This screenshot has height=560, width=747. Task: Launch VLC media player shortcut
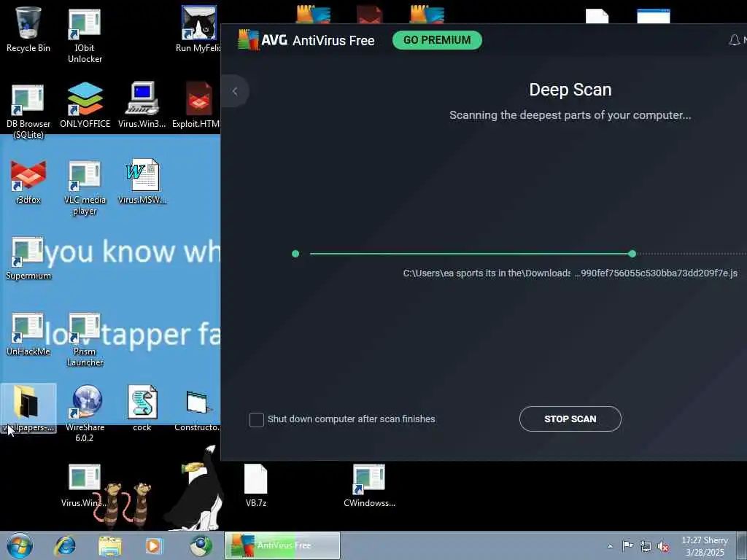(x=85, y=187)
